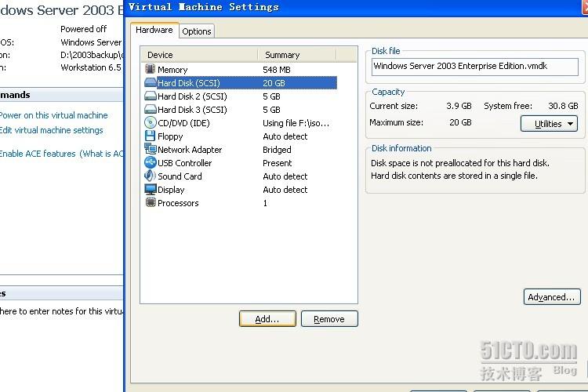
Task: Click the Hard Disk 2 drive icon
Action: point(150,96)
